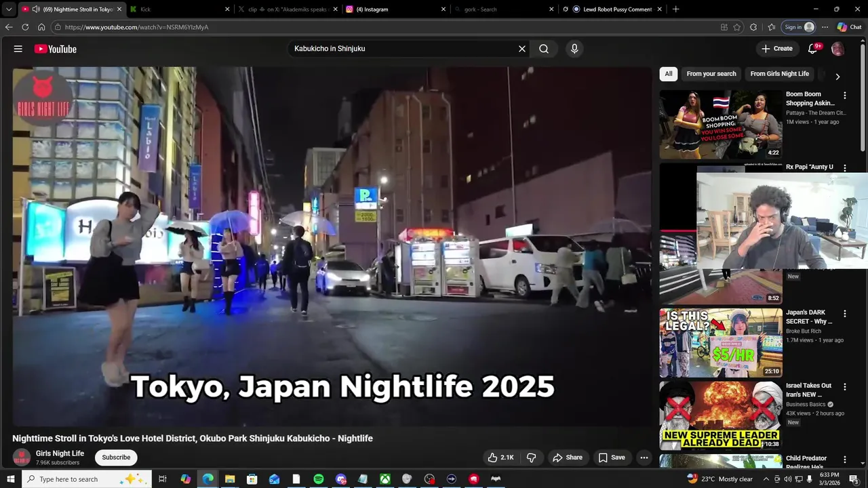Subscribe to Girls Night Life

(x=116, y=457)
